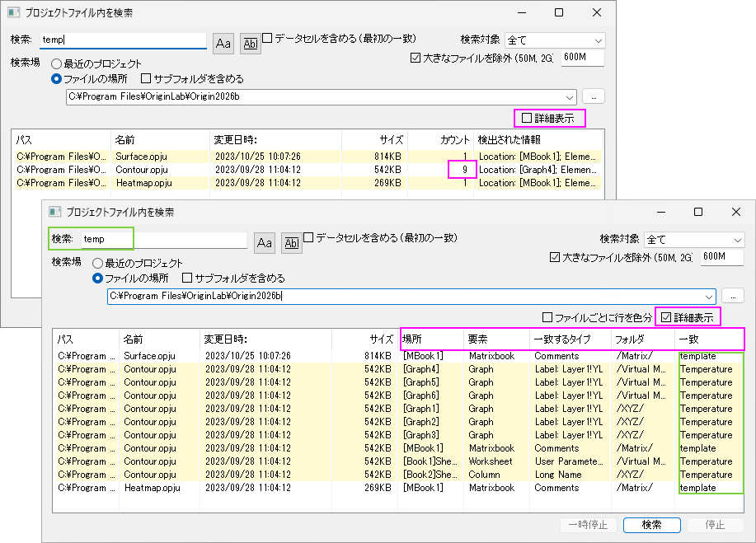Sort by フォルダ column header
756x543 pixels.
point(643,339)
